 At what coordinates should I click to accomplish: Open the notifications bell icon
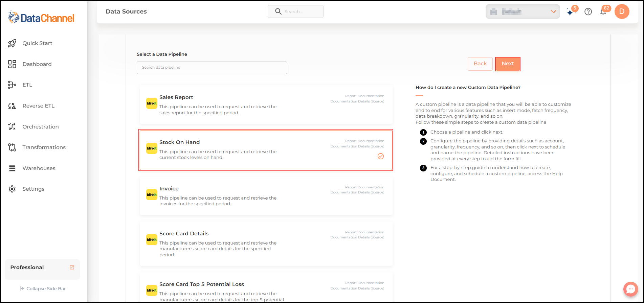(603, 12)
